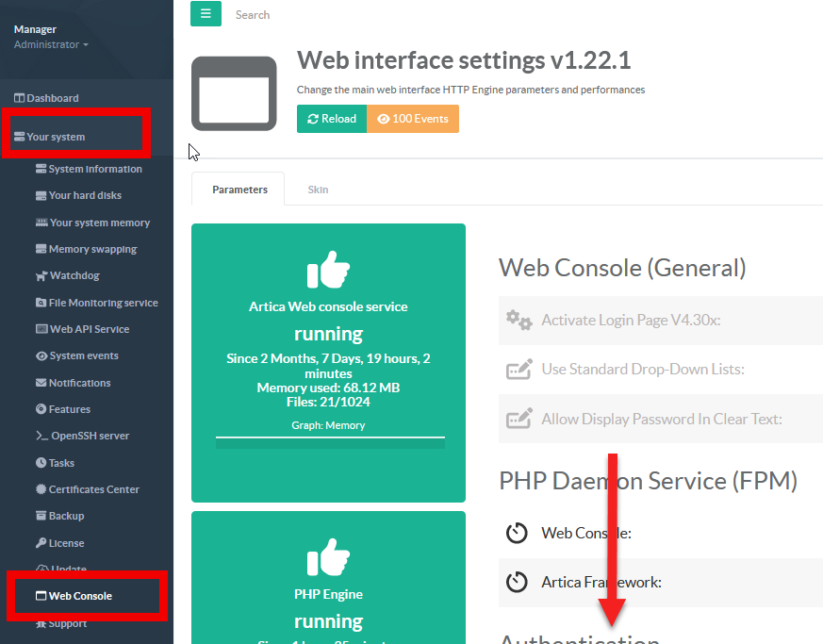Image resolution: width=823 pixels, height=644 pixels.
Task: Open the Administrator account dropdown
Action: coord(51,44)
